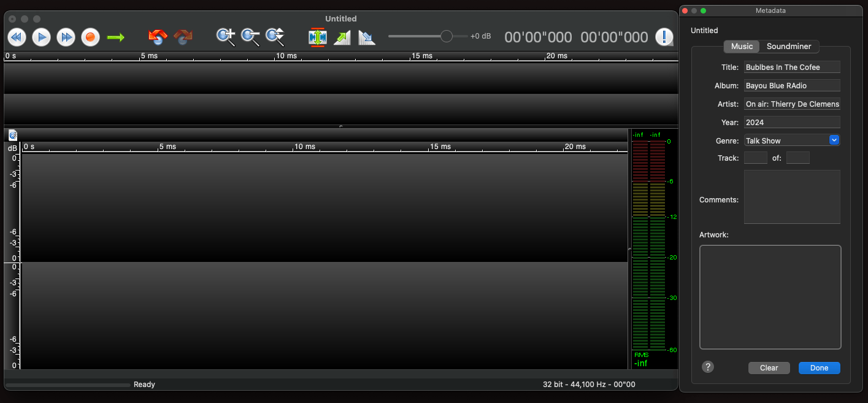Viewport: 868px width, 403px height.
Task: Open the info exclamation mark button
Action: click(x=664, y=37)
